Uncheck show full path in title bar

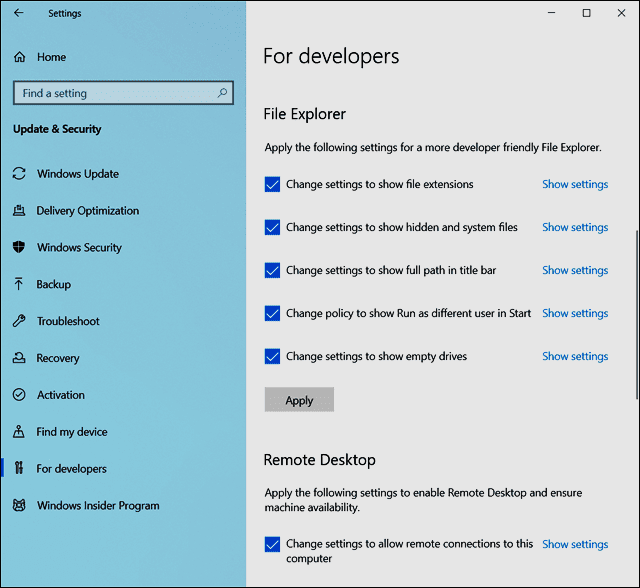pos(272,270)
